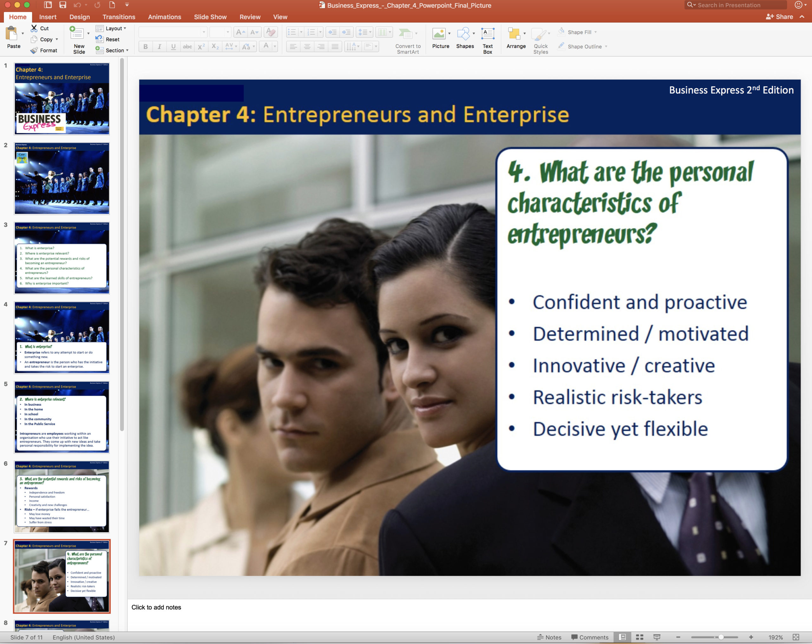Click the Strikethrough icon
The height and width of the screenshot is (644, 812).
coord(187,47)
